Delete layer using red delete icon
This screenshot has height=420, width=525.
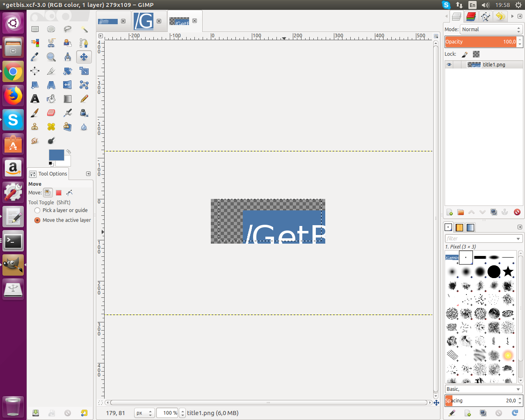pyautogui.click(x=517, y=212)
